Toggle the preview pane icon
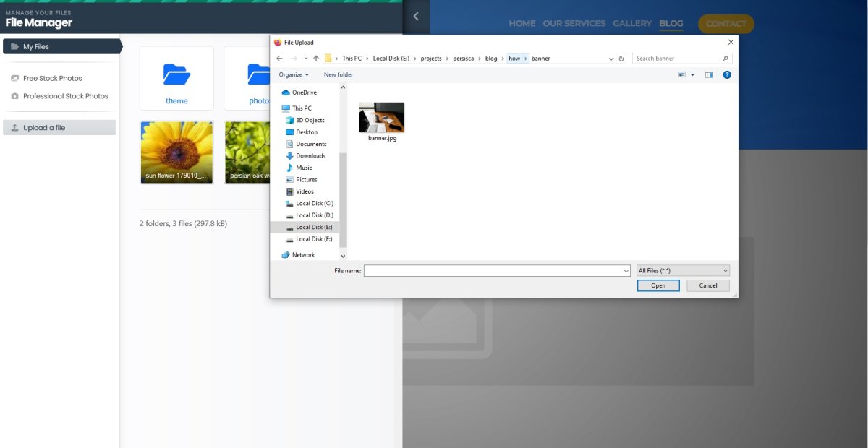 pos(709,74)
